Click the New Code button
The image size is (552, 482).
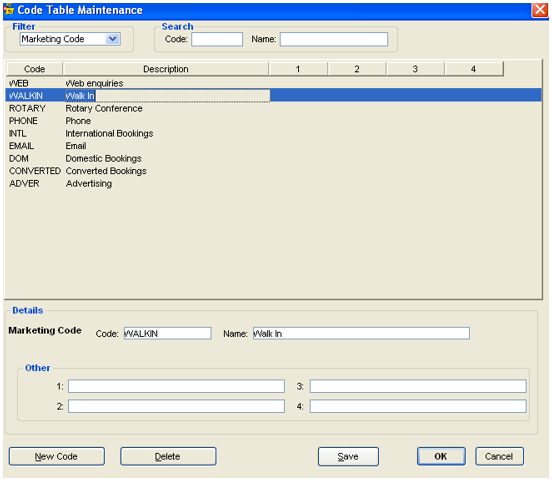57,457
